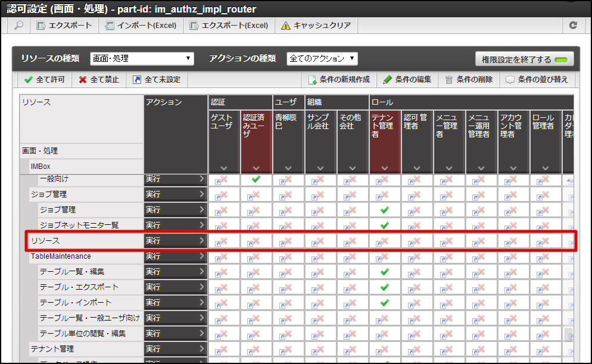
Task: Click the magnifier search icon in toolbar
Action: point(19,26)
